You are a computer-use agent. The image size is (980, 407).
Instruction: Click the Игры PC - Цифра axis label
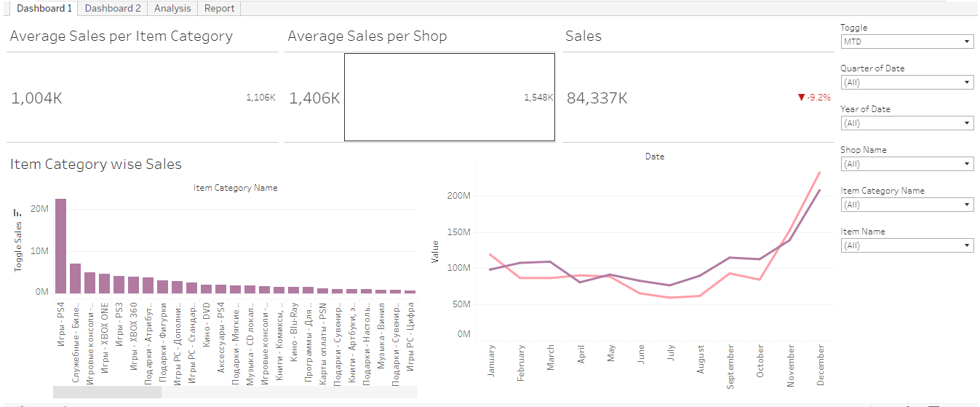pyautogui.click(x=410, y=336)
